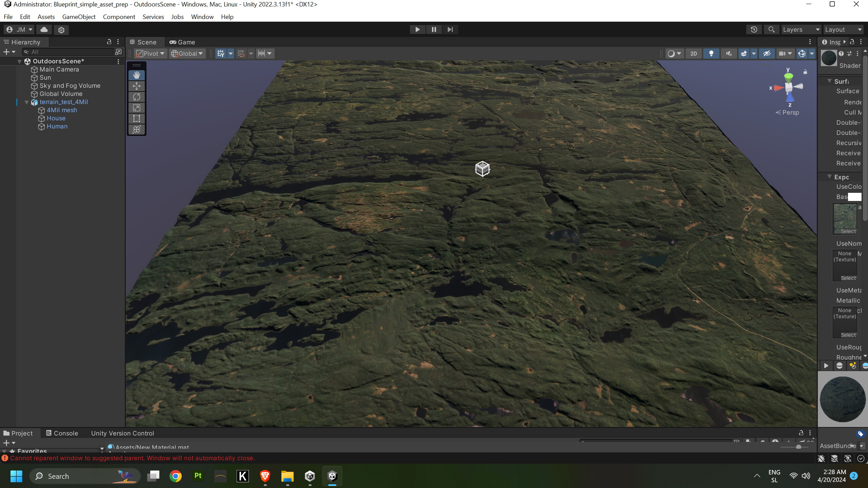Collapse terrain_test_4Mil in Hierarchy
The image size is (868, 488).
coord(26,102)
